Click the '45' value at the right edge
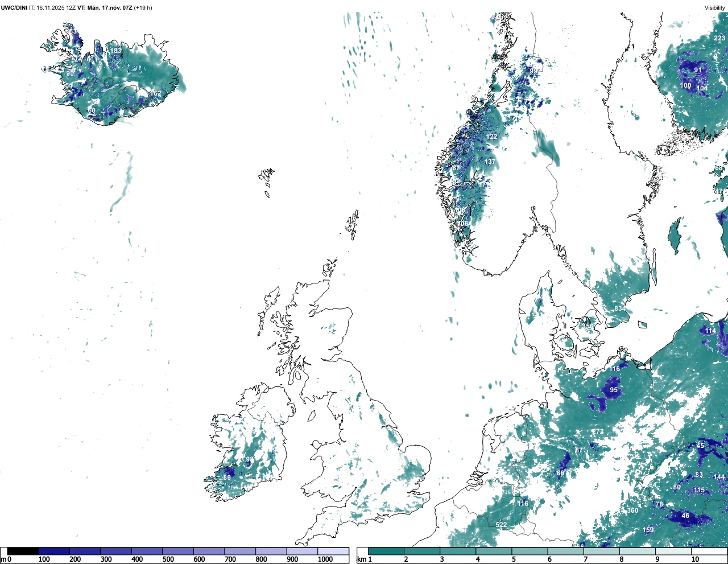The width and height of the screenshot is (728, 564). (700, 446)
